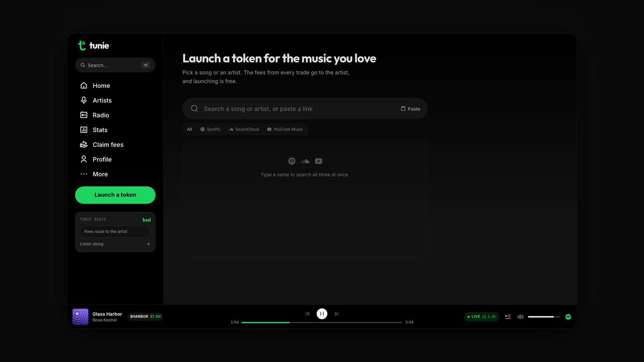
Task: Click the LIVE 1.3k listeners badge
Action: pos(481,317)
